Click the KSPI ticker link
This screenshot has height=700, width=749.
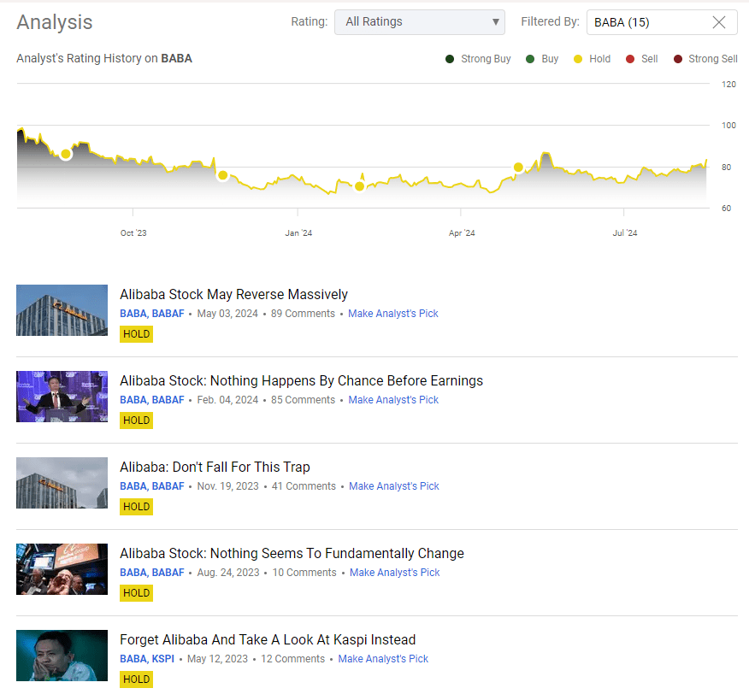point(163,659)
